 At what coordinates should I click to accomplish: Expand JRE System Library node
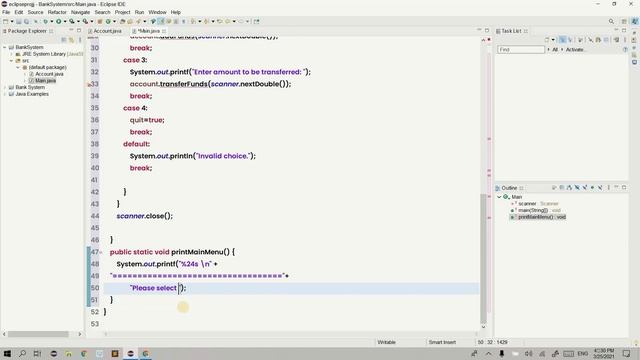click(x=11, y=54)
